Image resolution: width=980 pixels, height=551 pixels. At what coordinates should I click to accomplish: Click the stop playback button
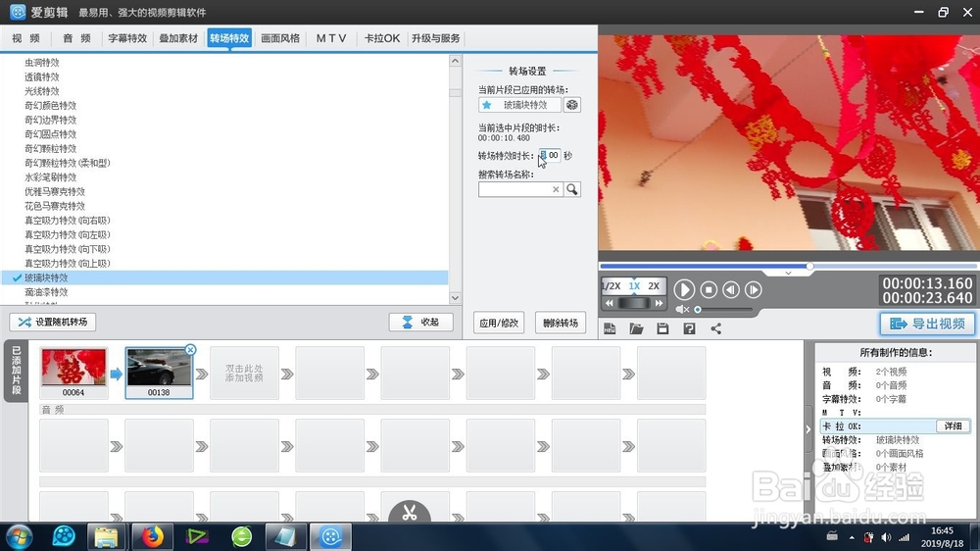tap(709, 289)
